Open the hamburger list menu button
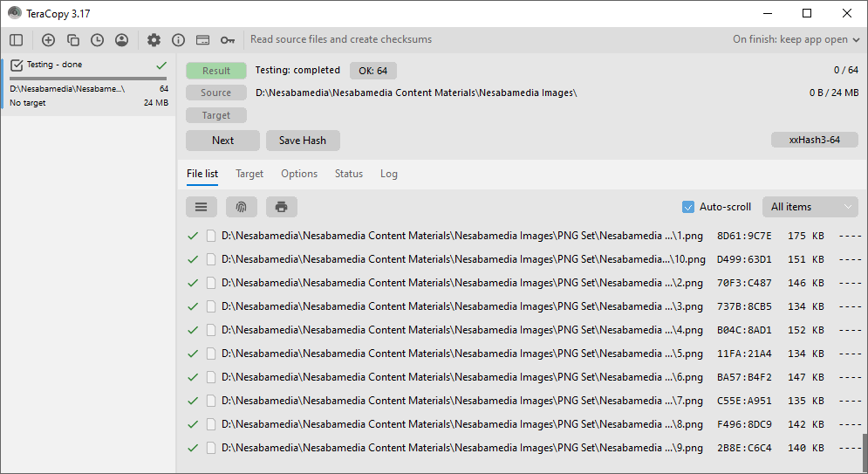 tap(201, 207)
